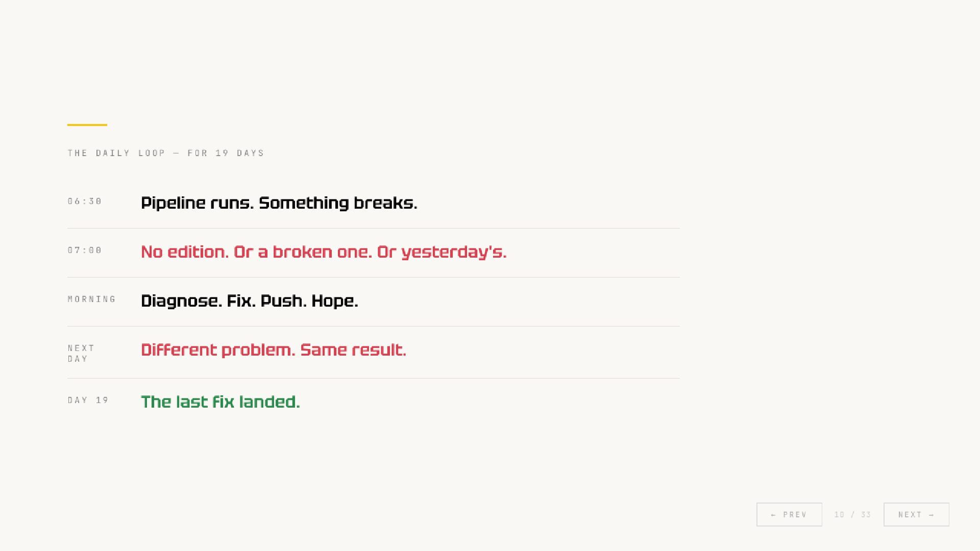Click the NEXT DAY row label

[x=81, y=353]
